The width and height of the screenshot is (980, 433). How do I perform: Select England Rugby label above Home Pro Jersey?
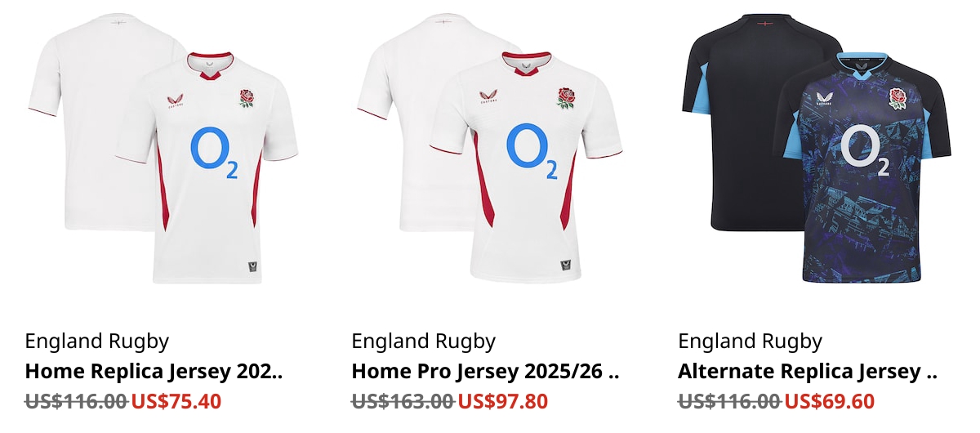424,341
